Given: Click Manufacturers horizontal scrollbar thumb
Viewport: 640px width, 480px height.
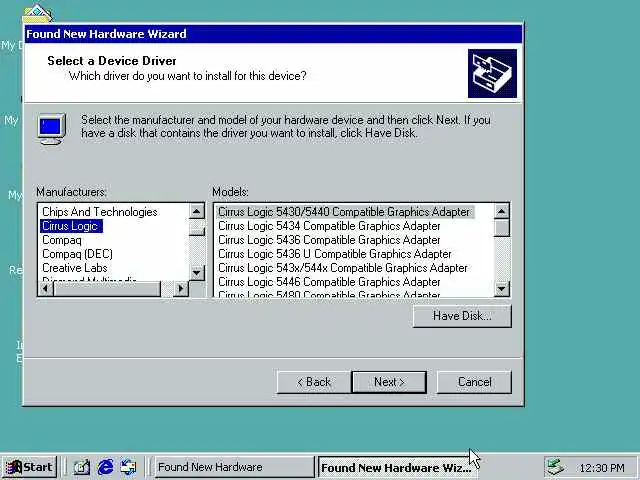Looking at the screenshot, I should pos(107,289).
